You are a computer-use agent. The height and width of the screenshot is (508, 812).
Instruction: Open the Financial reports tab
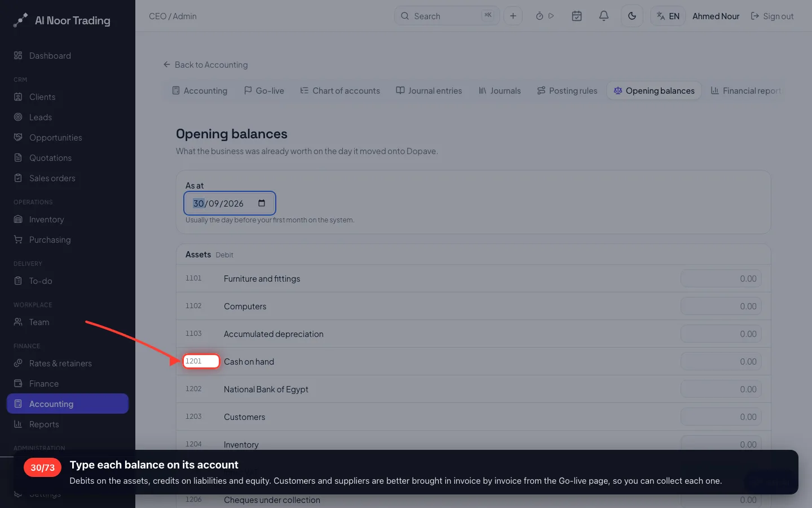click(746, 90)
